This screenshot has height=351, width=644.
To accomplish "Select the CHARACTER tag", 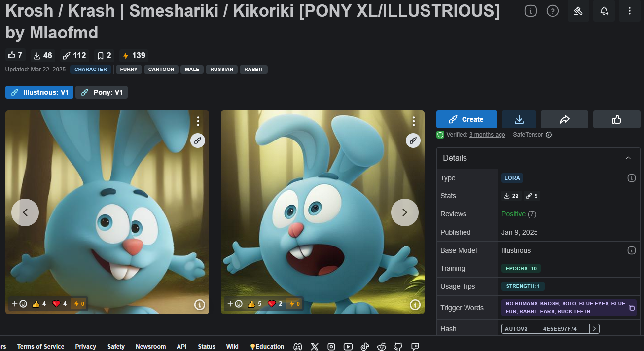I will tap(91, 70).
